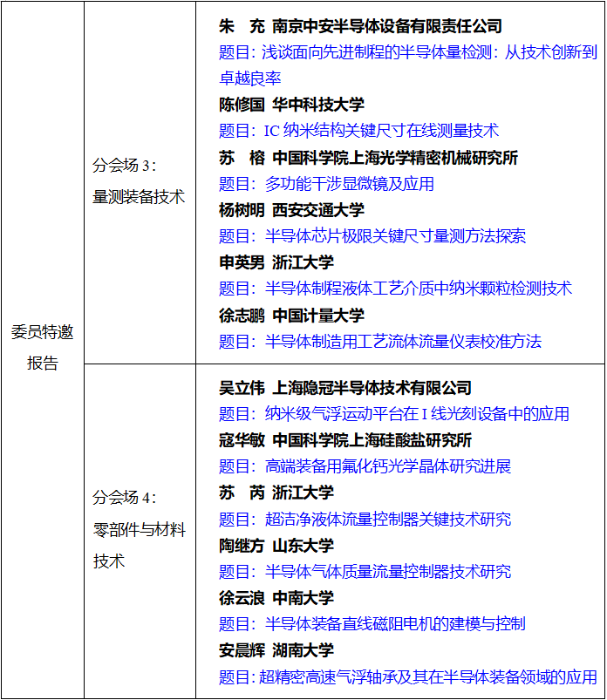Select the 分会场 4 零部件与材料技术 cell
The image size is (607, 700).
click(139, 529)
